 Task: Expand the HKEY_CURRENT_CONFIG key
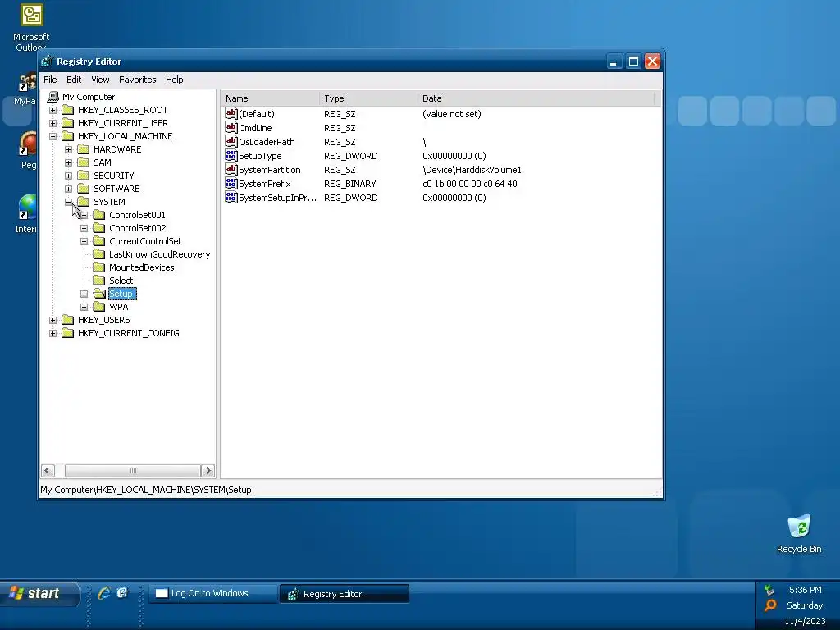(x=53, y=333)
